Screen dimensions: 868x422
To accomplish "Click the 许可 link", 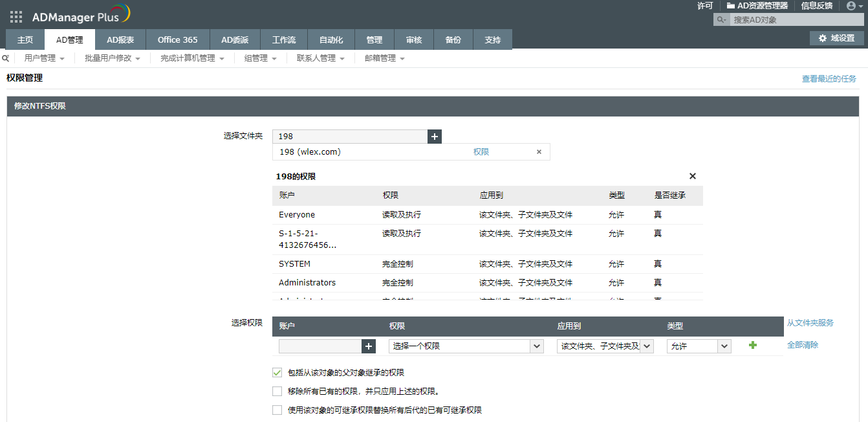I will (x=705, y=6).
